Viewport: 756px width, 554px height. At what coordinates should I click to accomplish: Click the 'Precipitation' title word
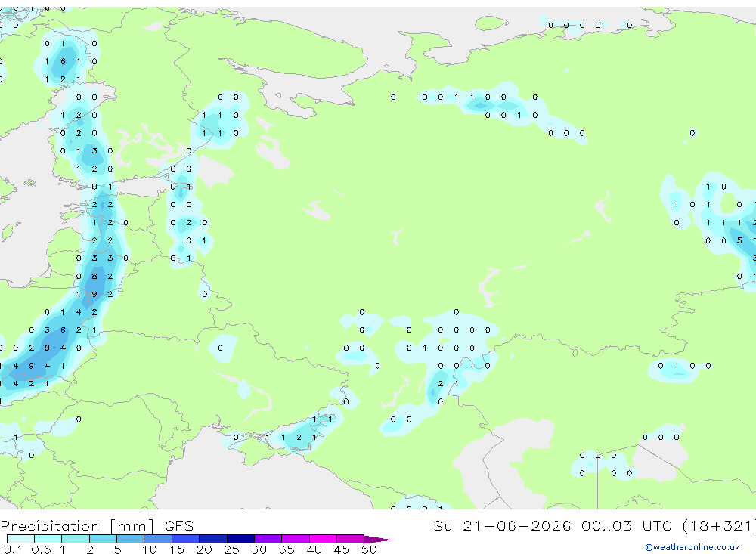pyautogui.click(x=50, y=526)
